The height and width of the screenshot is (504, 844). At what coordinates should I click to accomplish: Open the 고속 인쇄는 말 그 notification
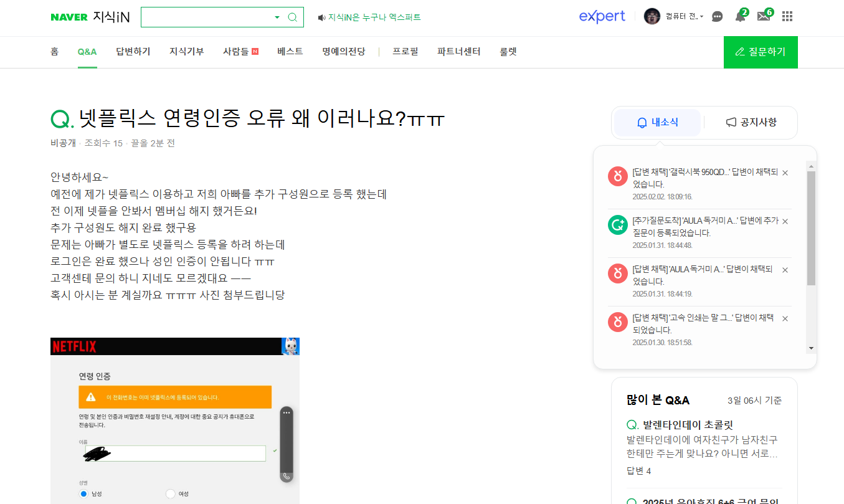703,324
